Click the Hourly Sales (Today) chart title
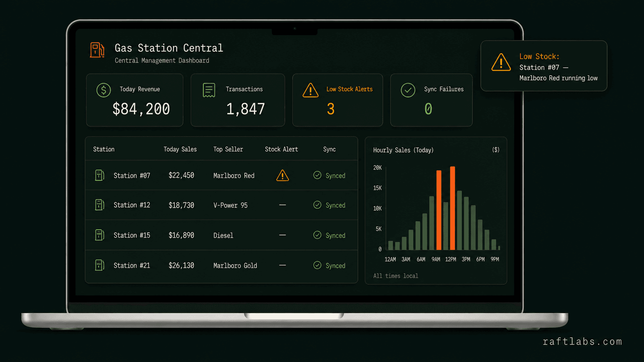Screen dimensions: 644x362 403,150
